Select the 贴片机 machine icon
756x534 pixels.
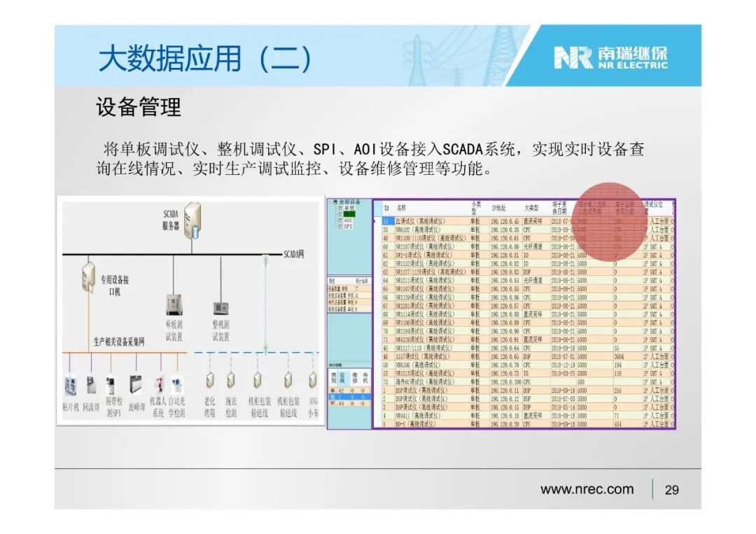71,385
